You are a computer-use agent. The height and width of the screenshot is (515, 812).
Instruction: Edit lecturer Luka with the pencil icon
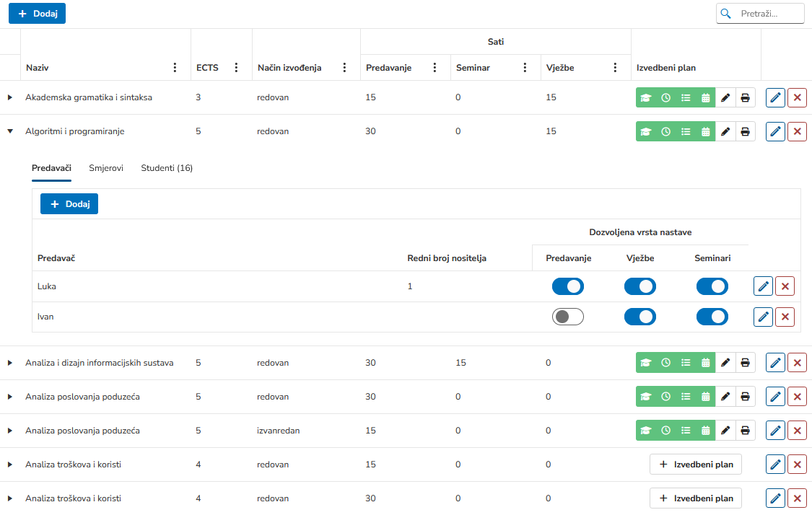[763, 286]
